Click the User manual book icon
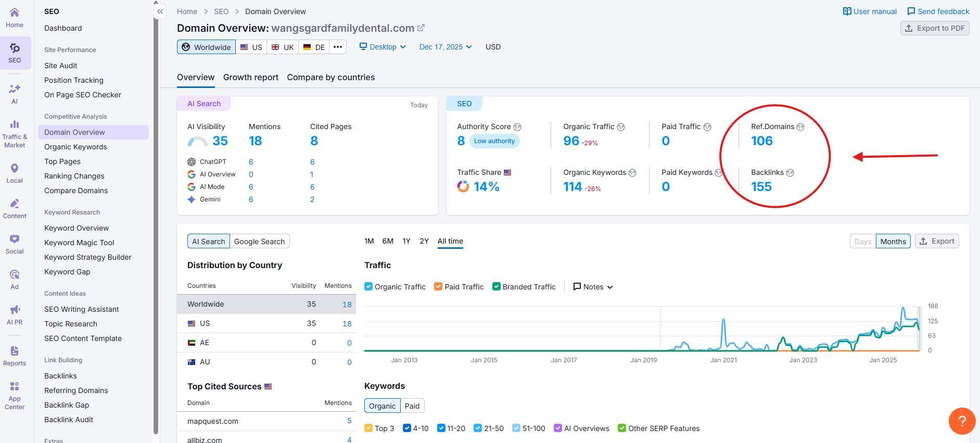The height and width of the screenshot is (443, 980). tap(847, 11)
